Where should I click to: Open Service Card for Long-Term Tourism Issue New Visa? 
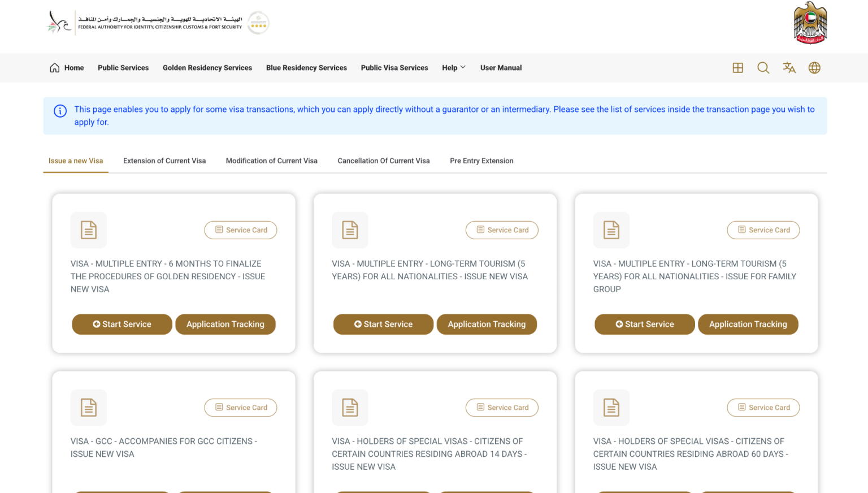coord(502,230)
